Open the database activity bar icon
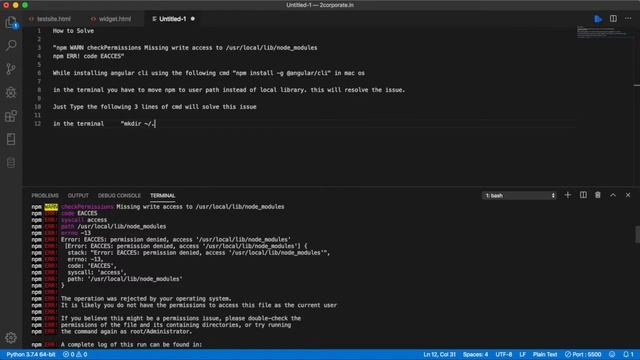The image size is (640, 360). 11,163
